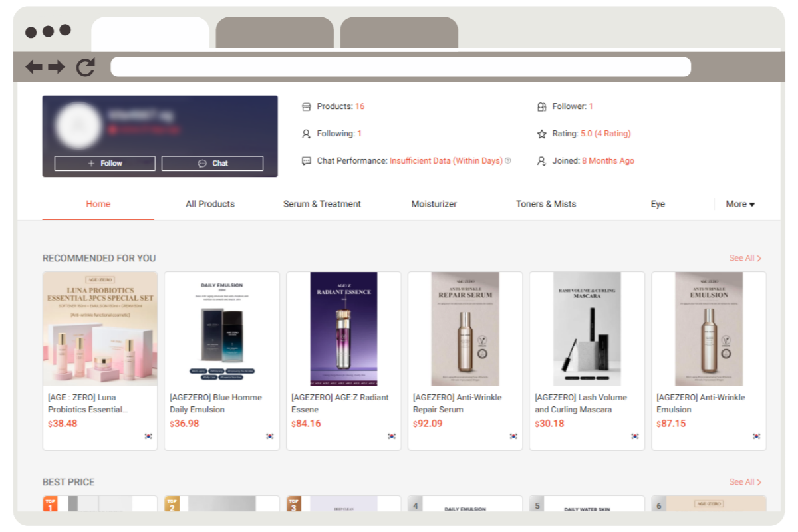
Task: Follow this shop
Action: [x=105, y=163]
